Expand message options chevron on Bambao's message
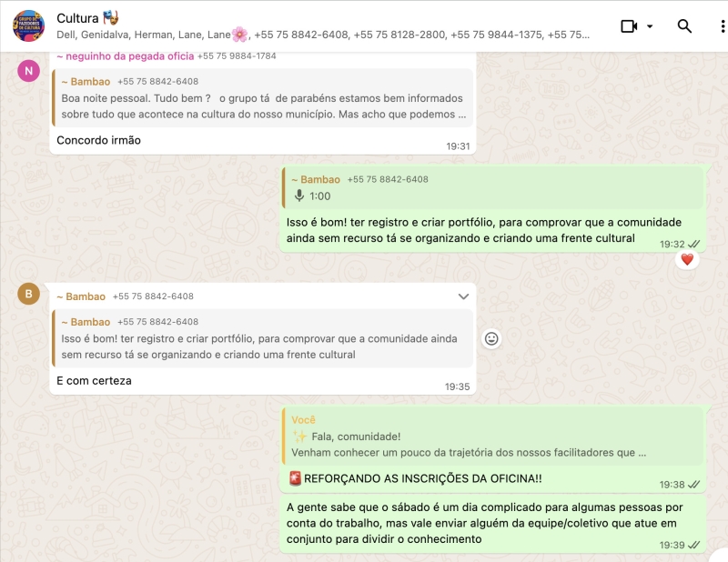This screenshot has height=562, width=728. pos(463,296)
